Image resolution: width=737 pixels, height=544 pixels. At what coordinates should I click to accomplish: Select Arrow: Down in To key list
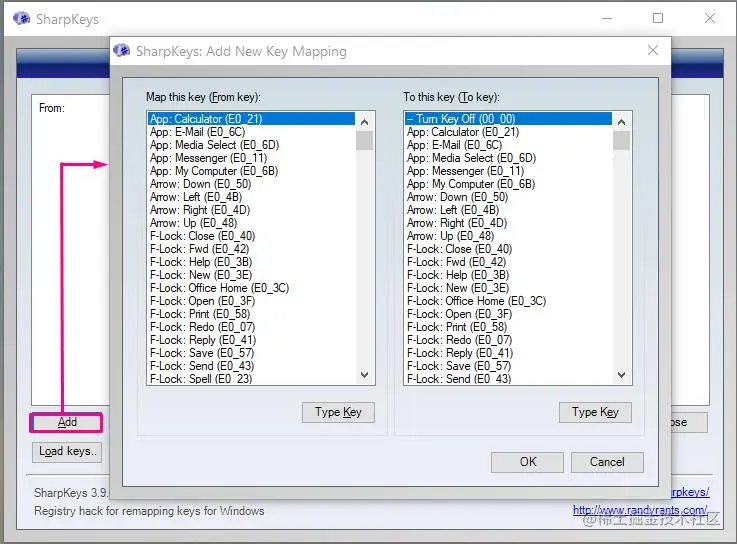[x=509, y=197]
